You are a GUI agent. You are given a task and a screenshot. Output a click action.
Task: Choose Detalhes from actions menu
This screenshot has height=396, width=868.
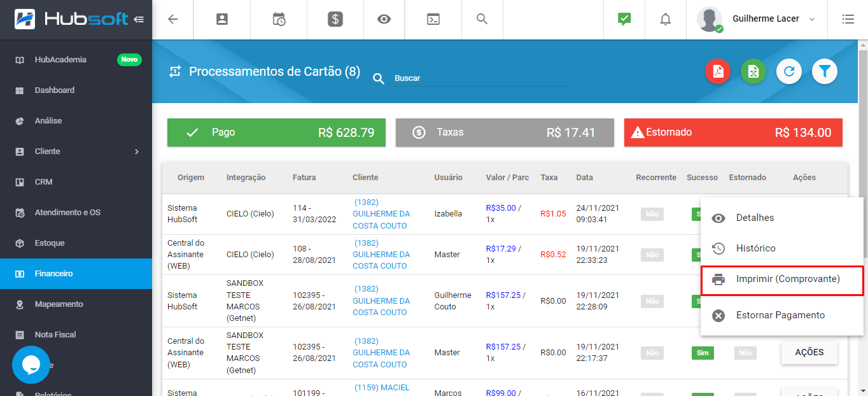782,218
